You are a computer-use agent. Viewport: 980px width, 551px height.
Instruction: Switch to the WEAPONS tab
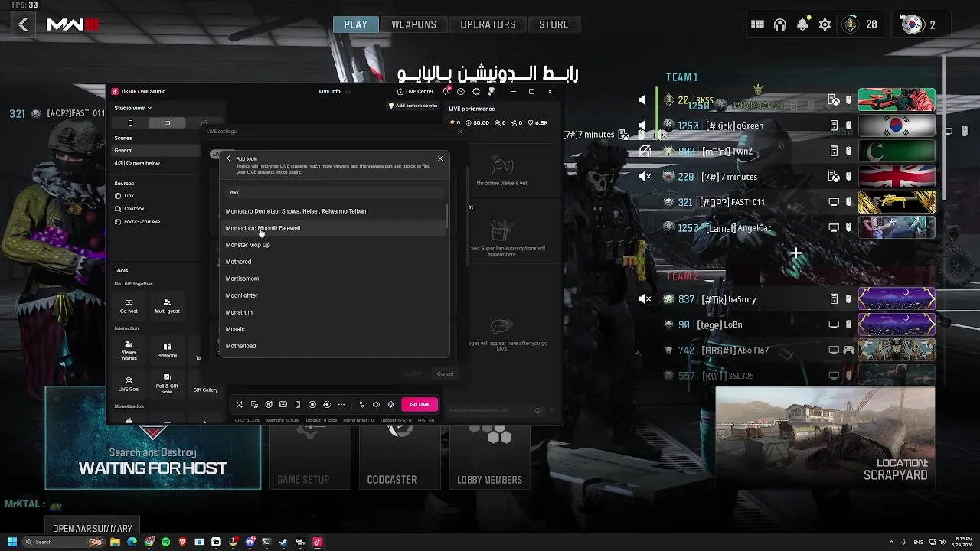413,24
